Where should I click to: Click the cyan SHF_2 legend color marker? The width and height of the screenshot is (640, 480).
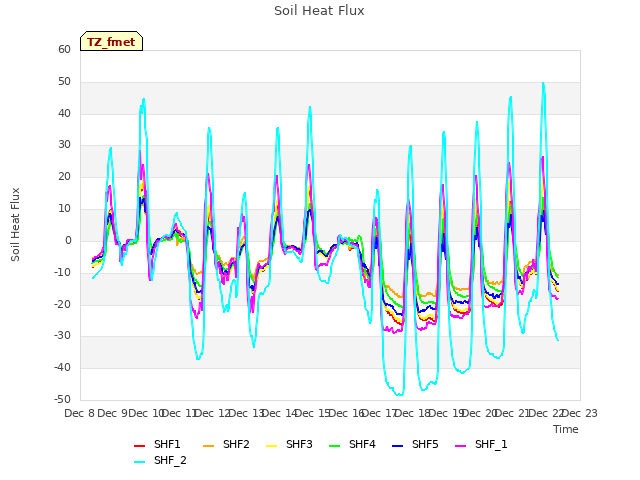[x=140, y=462]
